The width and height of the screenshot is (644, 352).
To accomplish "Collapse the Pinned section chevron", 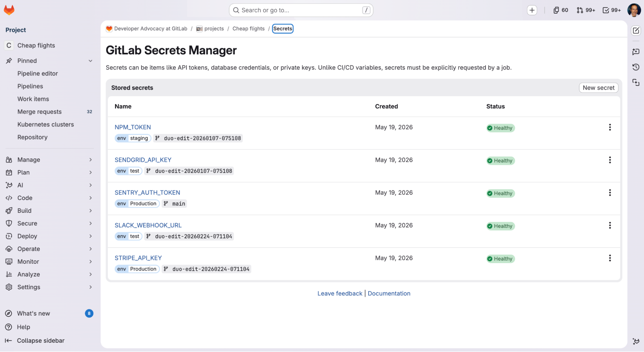I will pyautogui.click(x=91, y=61).
